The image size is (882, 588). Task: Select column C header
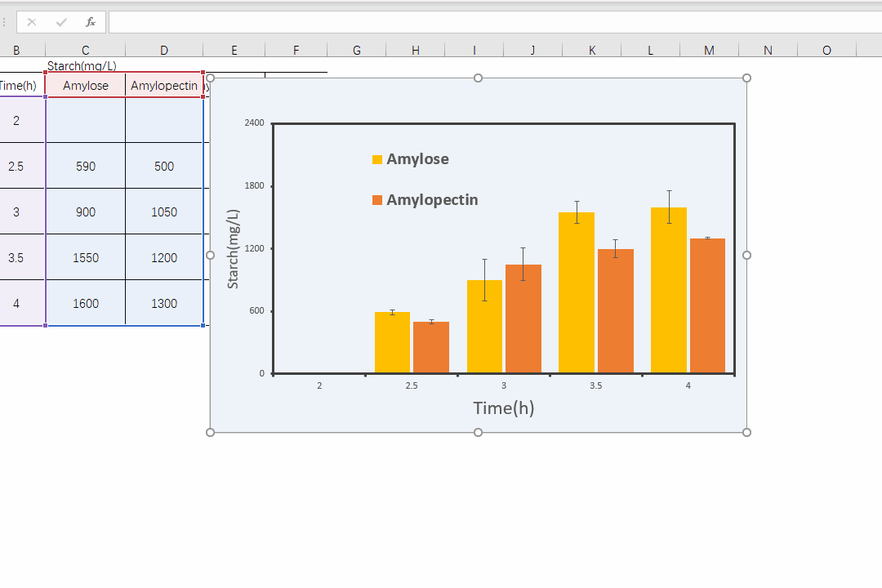[86, 50]
